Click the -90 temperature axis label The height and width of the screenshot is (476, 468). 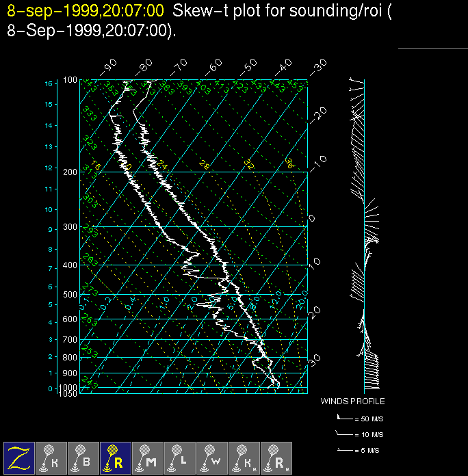[x=107, y=67]
